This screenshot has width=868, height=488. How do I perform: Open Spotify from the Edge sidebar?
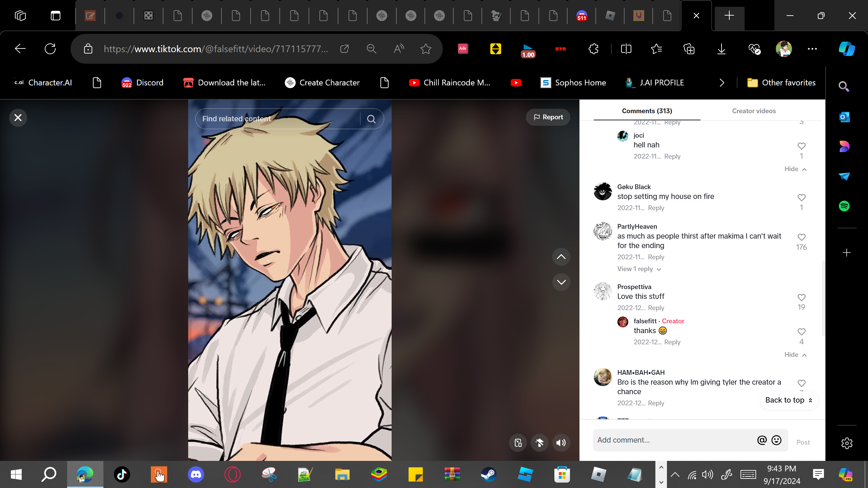[844, 206]
